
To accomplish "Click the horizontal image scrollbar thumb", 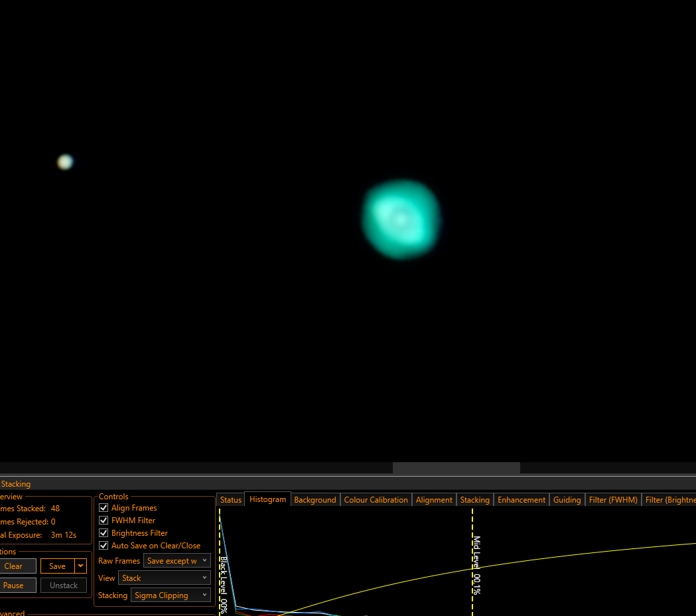I will click(456, 468).
